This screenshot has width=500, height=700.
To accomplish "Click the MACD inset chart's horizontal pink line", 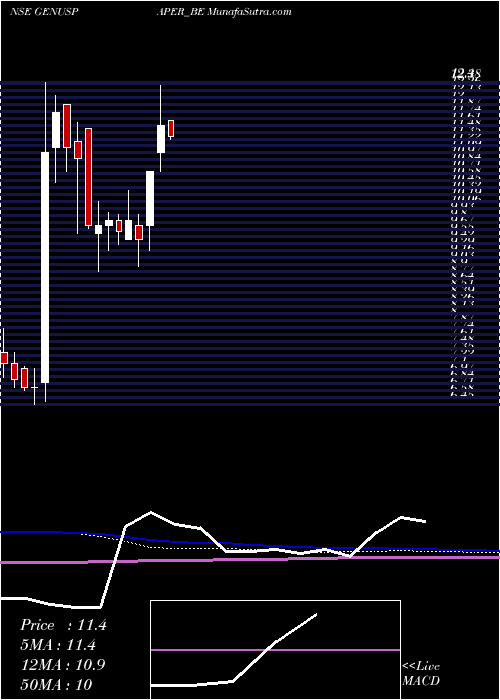I will pyautogui.click(x=275, y=650).
